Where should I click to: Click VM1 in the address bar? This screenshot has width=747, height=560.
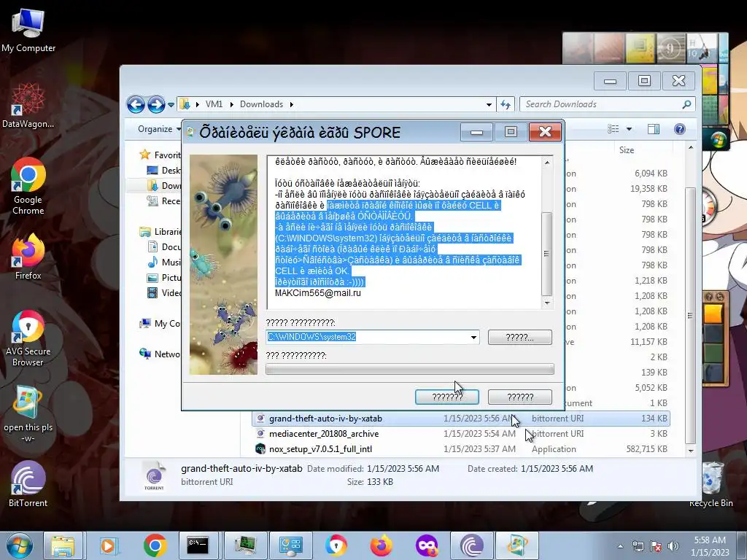[214, 104]
